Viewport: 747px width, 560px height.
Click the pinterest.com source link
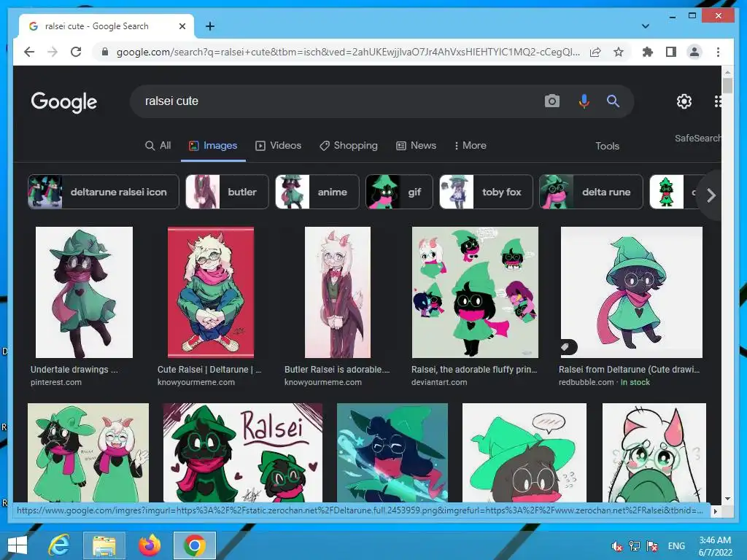(56, 382)
